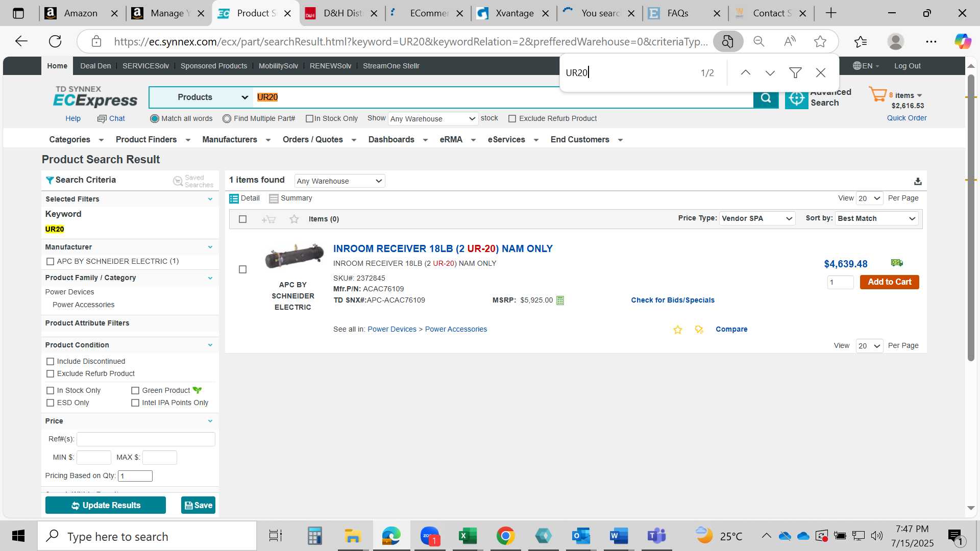980x551 pixels.
Task: Click the favorites star in items toolbar
Action: 294,219
